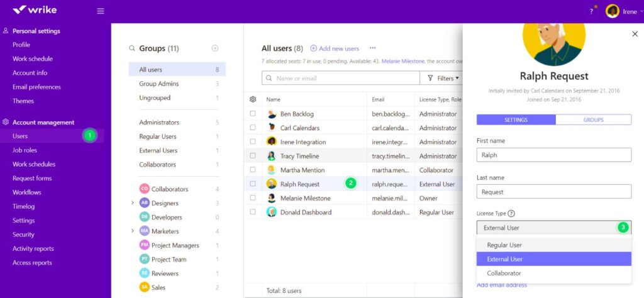Click Tracy Timeline's avatar

(272, 156)
